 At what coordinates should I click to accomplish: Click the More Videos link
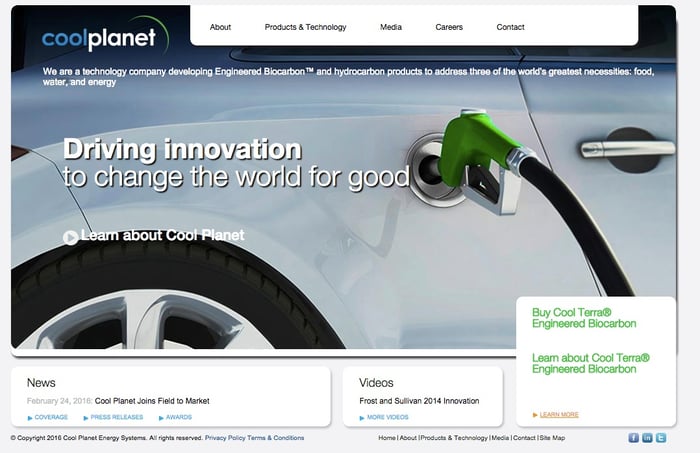[x=387, y=417]
